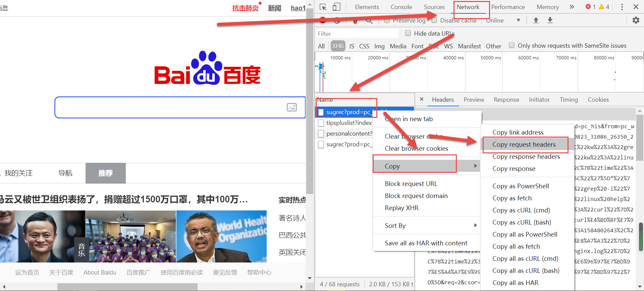Tick checkbox beside tipspluslist request
Image resolution: width=644 pixels, height=291 pixels.
[321, 123]
